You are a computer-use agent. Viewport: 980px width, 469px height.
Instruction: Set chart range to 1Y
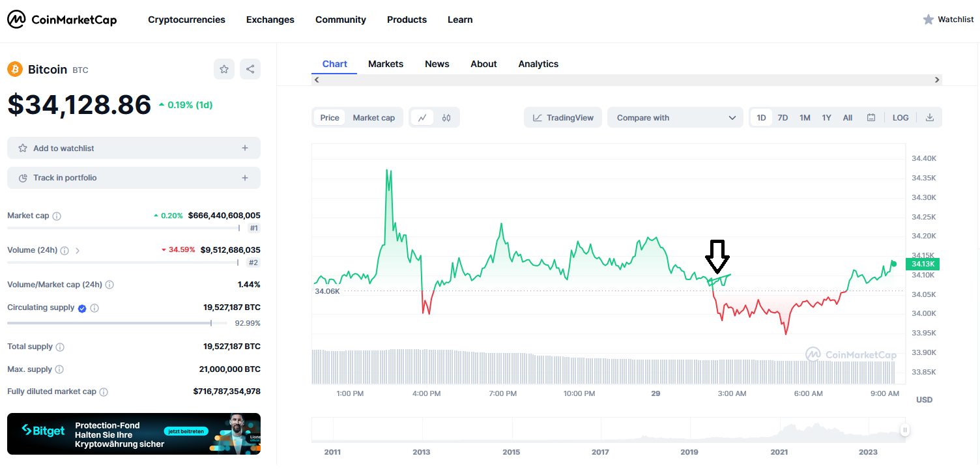827,118
